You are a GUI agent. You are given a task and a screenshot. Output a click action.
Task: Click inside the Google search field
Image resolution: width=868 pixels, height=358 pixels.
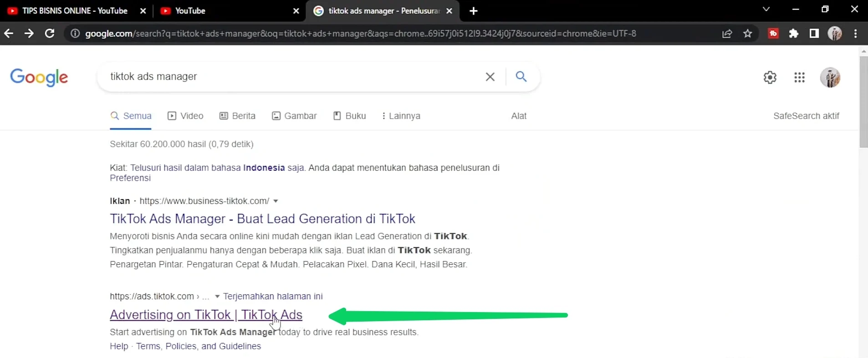[291, 76]
